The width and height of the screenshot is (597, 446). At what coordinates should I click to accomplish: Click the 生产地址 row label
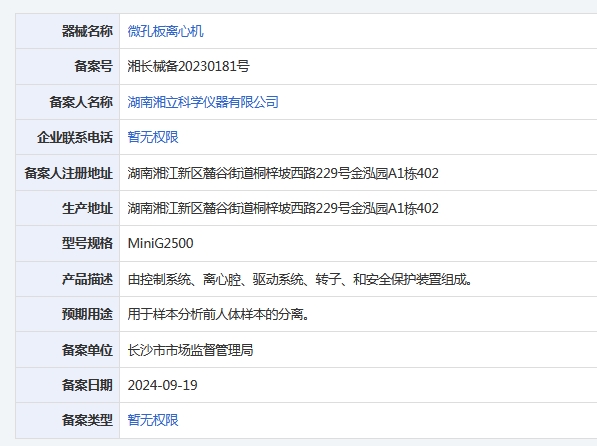click(87, 208)
